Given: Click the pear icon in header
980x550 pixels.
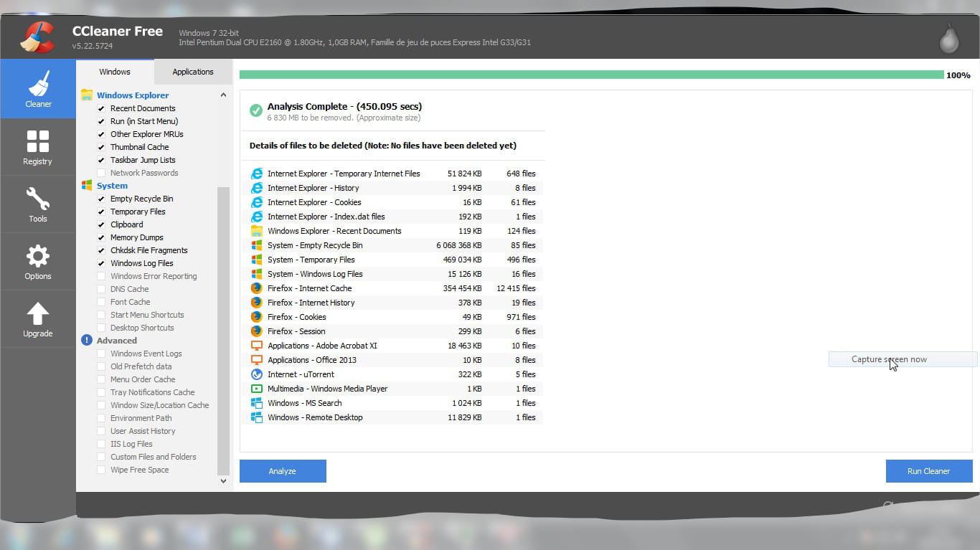Looking at the screenshot, I should tap(949, 40).
